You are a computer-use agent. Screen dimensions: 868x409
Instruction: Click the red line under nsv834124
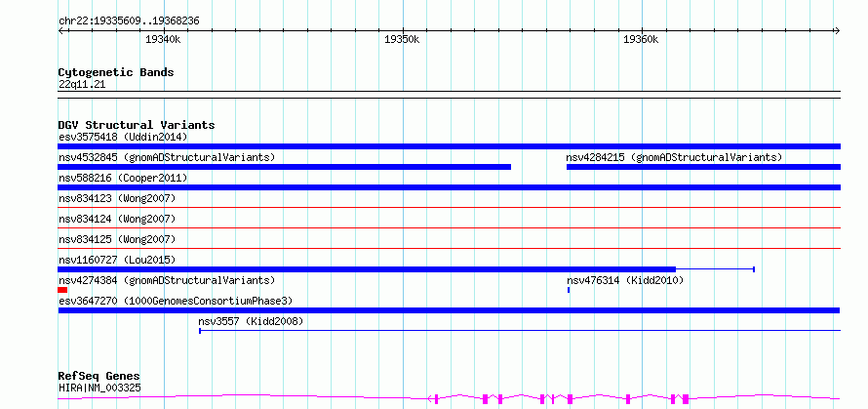click(449, 227)
